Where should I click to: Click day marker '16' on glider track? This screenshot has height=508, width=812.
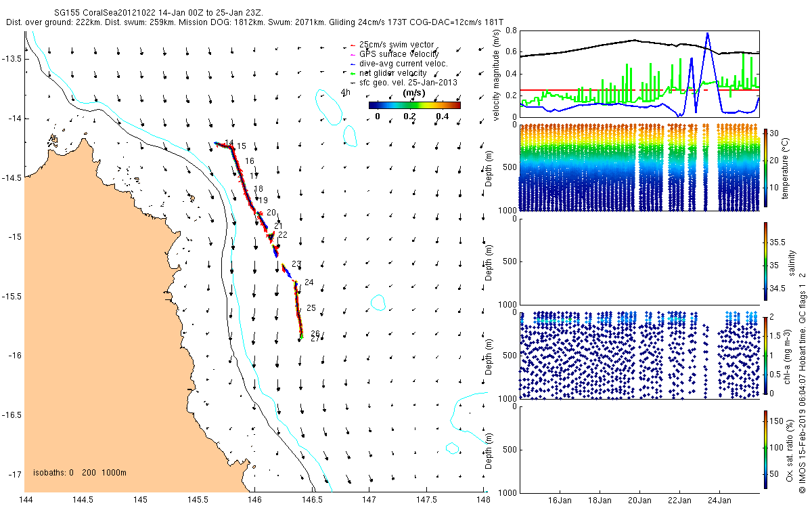[250, 161]
